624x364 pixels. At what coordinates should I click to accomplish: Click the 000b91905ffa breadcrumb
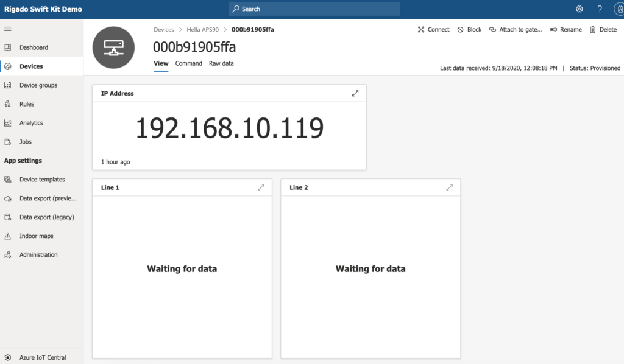click(x=253, y=29)
